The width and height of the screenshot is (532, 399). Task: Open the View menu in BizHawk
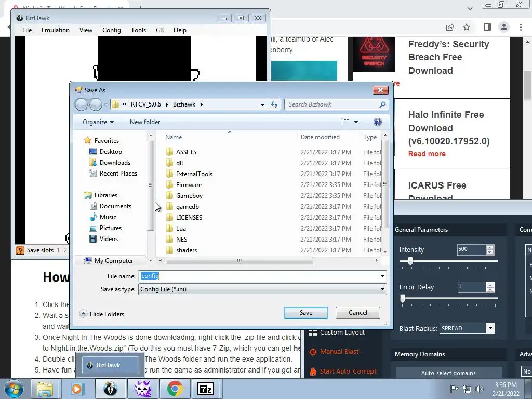coord(86,30)
